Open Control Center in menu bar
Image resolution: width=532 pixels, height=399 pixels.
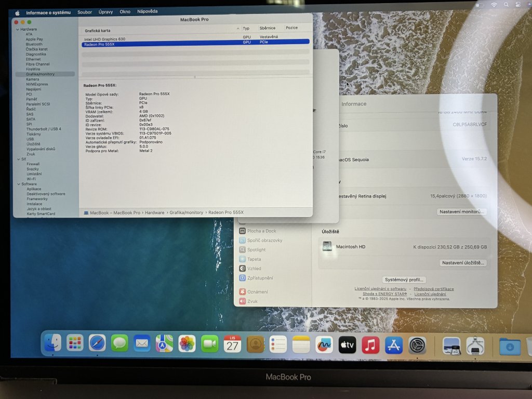tap(518, 5)
